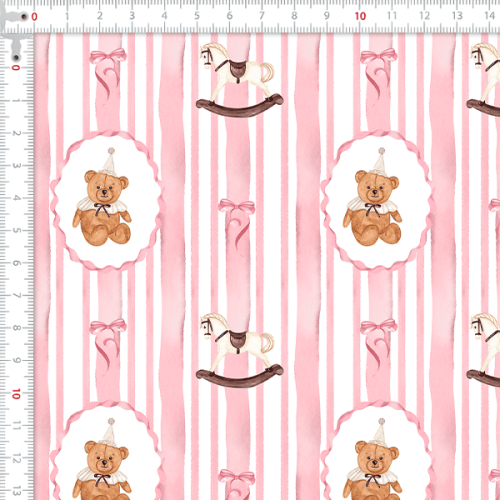Click number 4 on the vertical ruler
The height and width of the screenshot is (500, 500).
click(16, 198)
